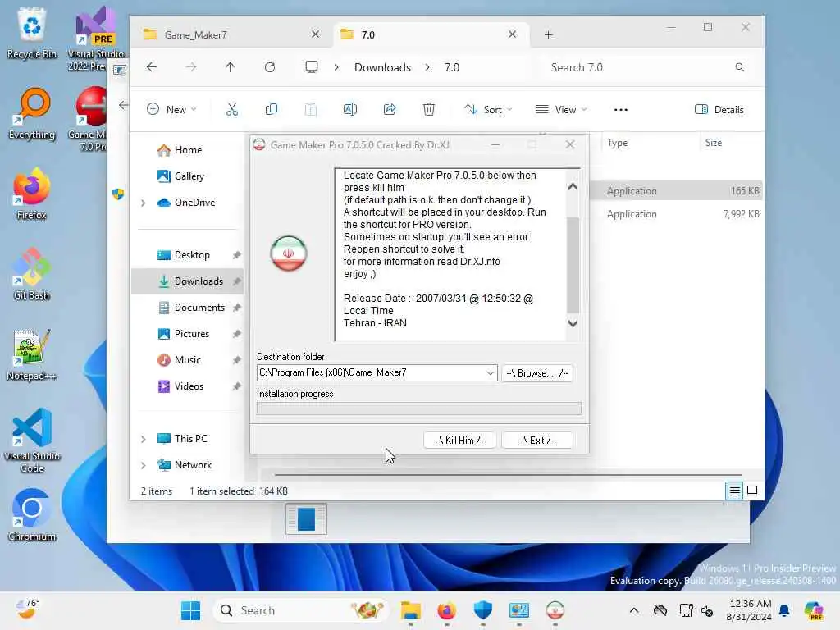Click the Rename icon in toolbar
Viewport: 840px width, 630px height.
tap(349, 110)
